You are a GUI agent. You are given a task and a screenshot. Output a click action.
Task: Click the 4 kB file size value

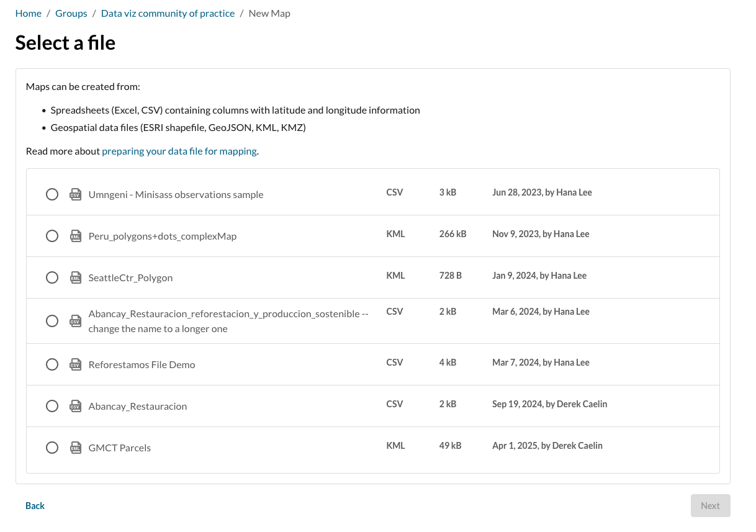tap(448, 363)
